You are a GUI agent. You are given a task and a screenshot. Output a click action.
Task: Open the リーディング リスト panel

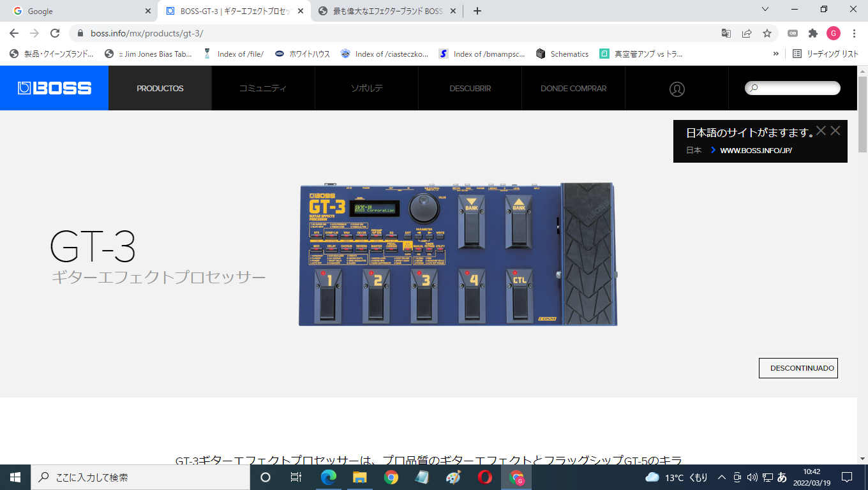coord(825,54)
